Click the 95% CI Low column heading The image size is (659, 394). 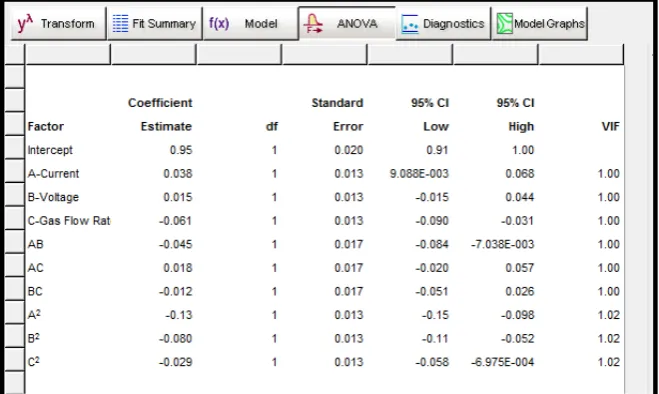430,114
